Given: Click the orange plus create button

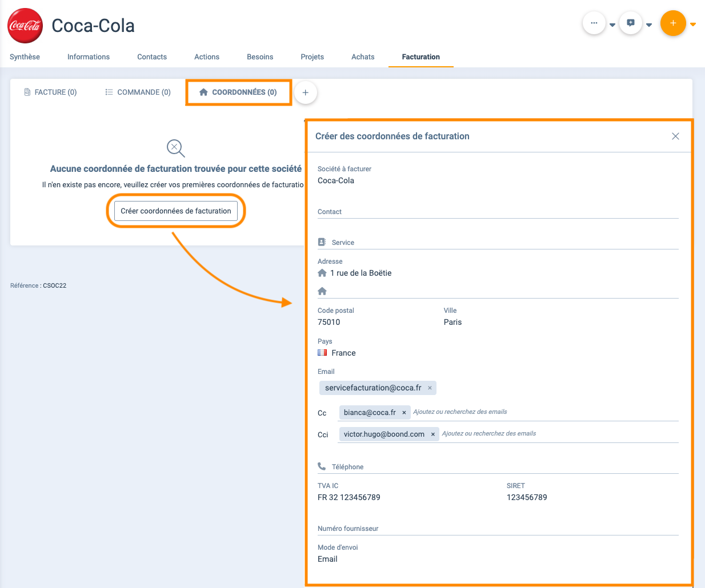Looking at the screenshot, I should pos(673,23).
